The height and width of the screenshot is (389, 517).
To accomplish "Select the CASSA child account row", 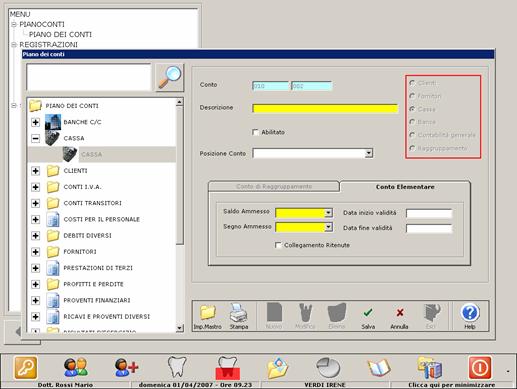I will click(102, 154).
